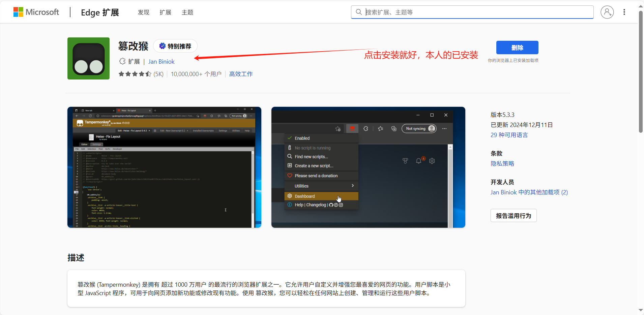The height and width of the screenshot is (315, 644).
Task: Go to the 扩展 navigation tab
Action: [166, 12]
